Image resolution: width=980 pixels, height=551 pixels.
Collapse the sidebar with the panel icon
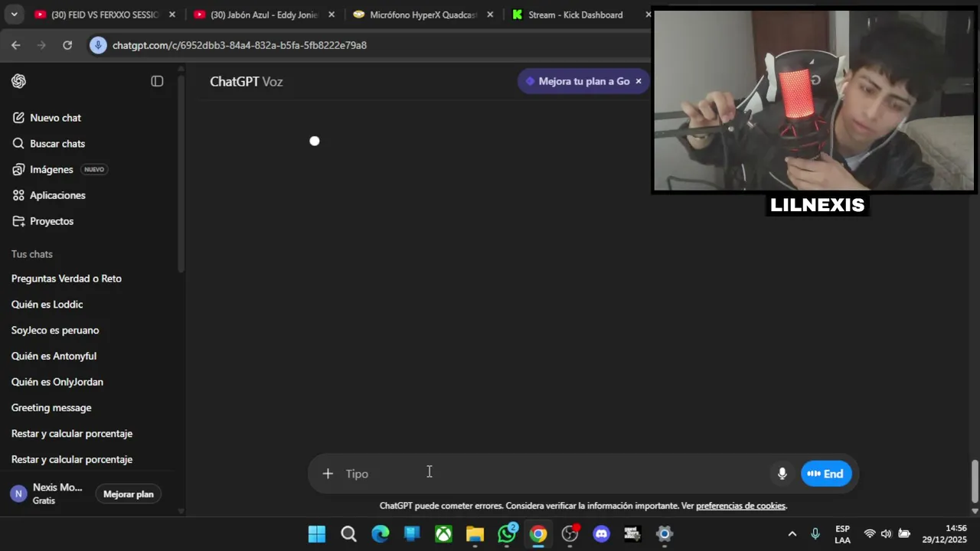157,81
